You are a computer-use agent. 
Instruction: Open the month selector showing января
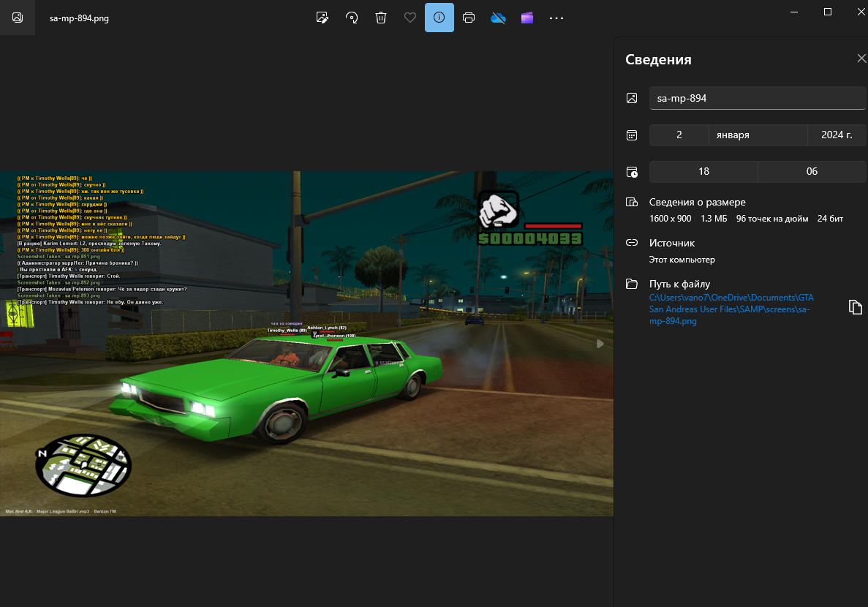tap(758, 135)
